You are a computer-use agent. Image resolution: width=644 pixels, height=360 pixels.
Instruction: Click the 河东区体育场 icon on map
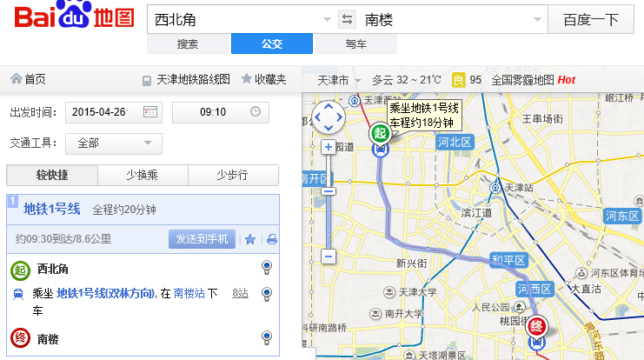click(x=581, y=273)
